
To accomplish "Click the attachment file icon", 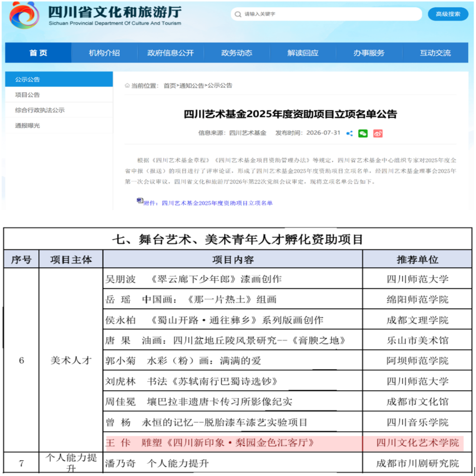I will coord(140,201).
